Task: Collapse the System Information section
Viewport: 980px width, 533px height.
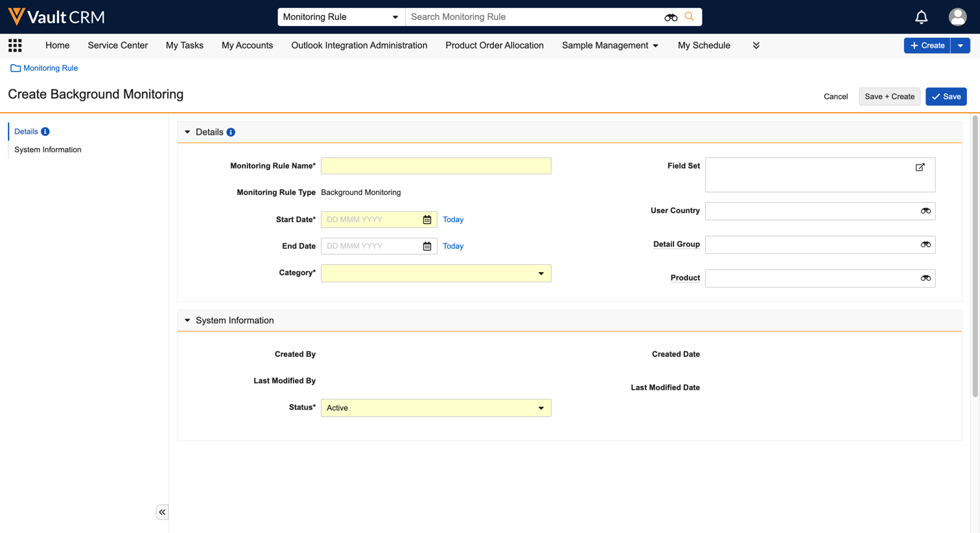Action: [x=187, y=321]
